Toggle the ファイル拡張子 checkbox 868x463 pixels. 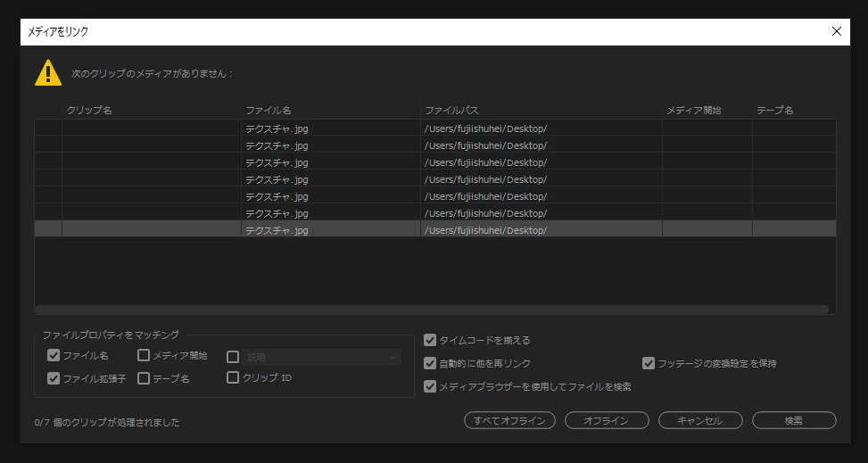(54, 378)
